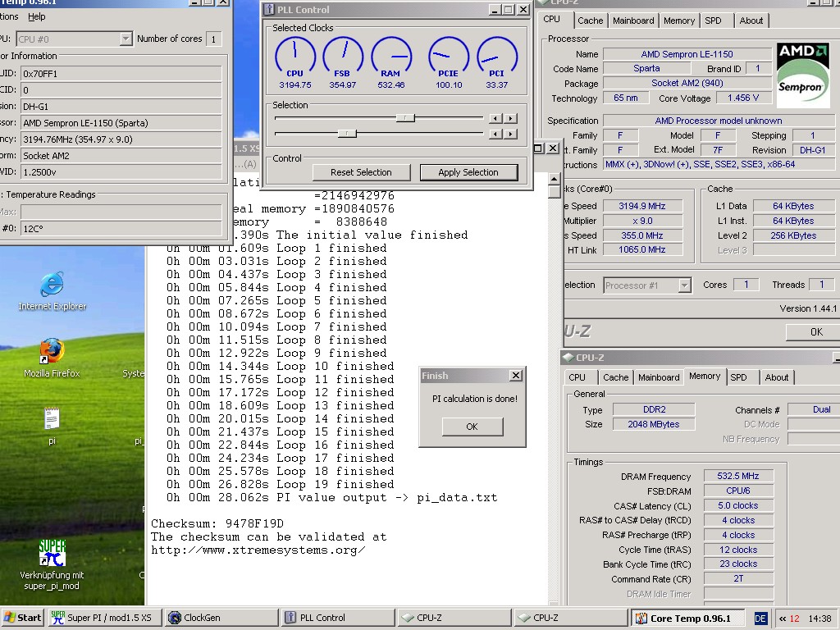Screen dimensions: 840x630
Task: Click the VID field showing 1.2500v
Action: [121, 172]
